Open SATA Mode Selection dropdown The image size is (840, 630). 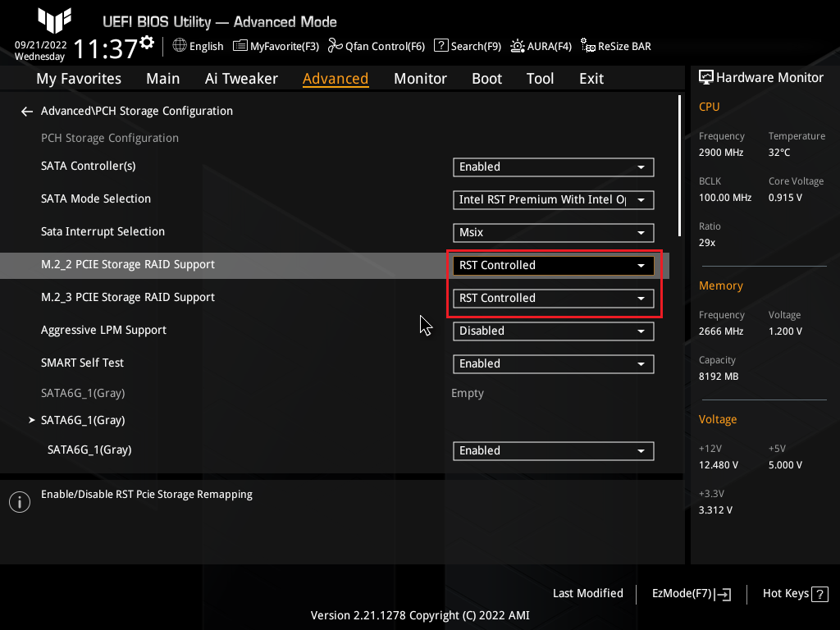tap(553, 200)
